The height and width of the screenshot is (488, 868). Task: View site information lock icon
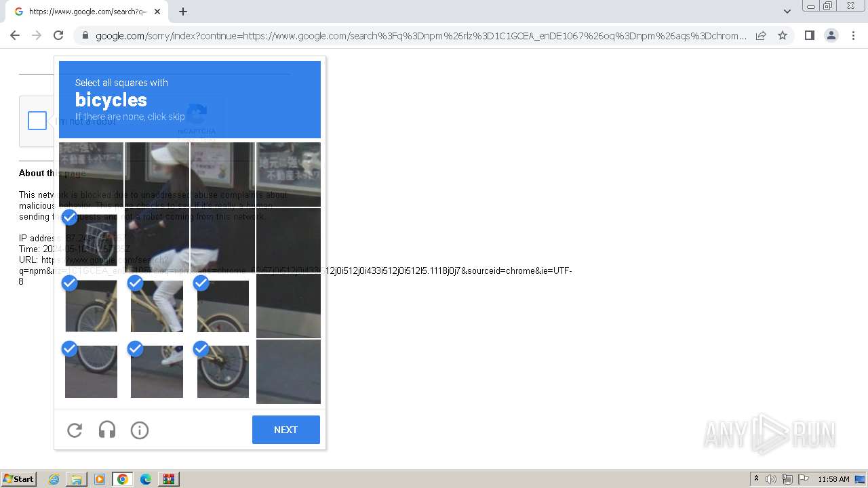(85, 36)
